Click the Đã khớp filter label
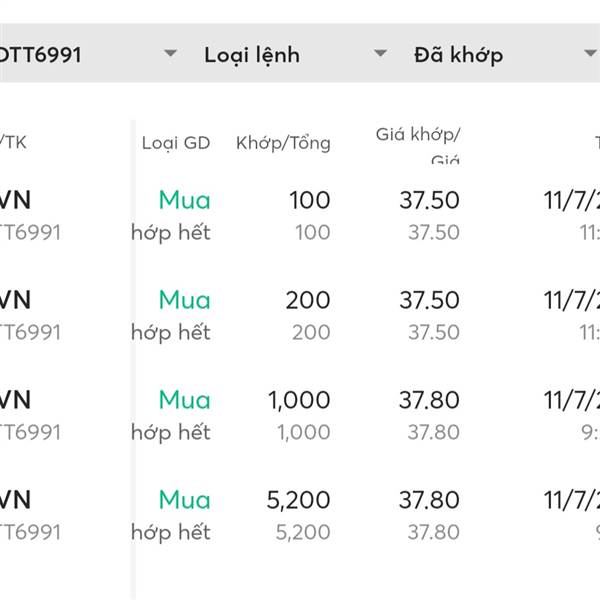The width and height of the screenshot is (600, 600). point(458,56)
